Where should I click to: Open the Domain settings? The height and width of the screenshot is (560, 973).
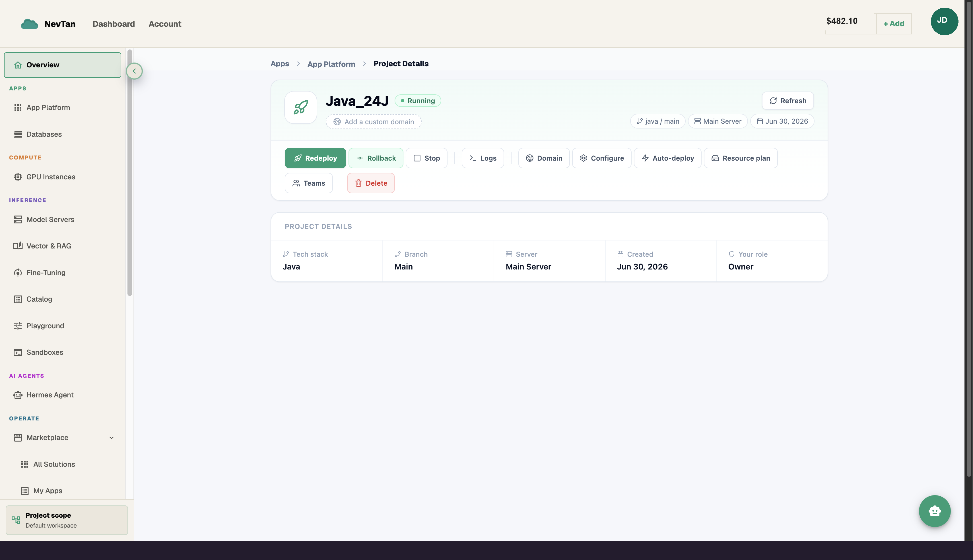544,158
